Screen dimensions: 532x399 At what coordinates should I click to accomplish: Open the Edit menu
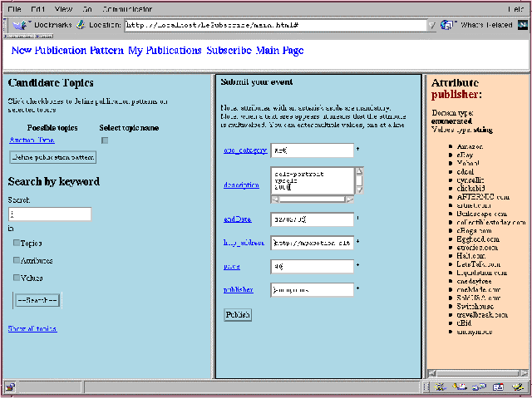(37, 9)
